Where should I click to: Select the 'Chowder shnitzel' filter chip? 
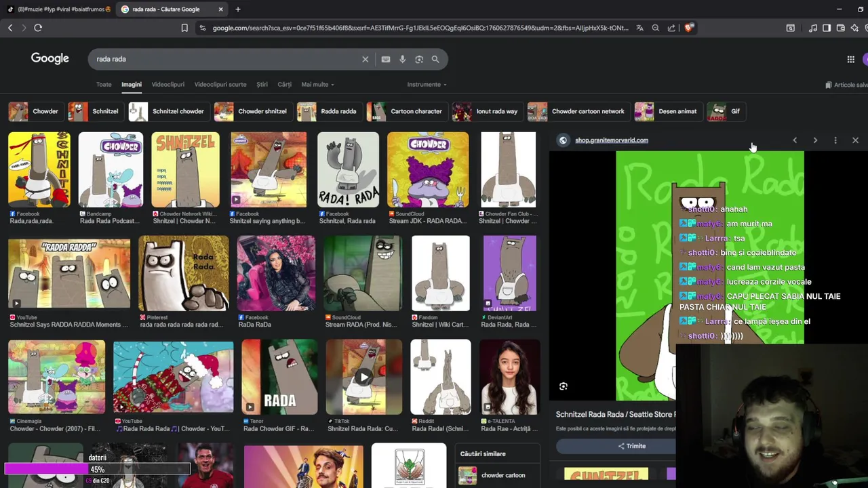coord(252,111)
